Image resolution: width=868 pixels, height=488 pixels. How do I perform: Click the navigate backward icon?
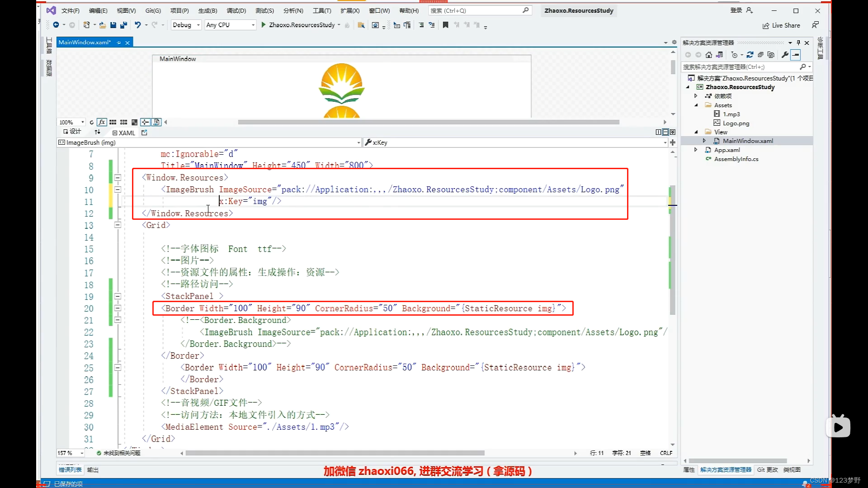click(56, 25)
